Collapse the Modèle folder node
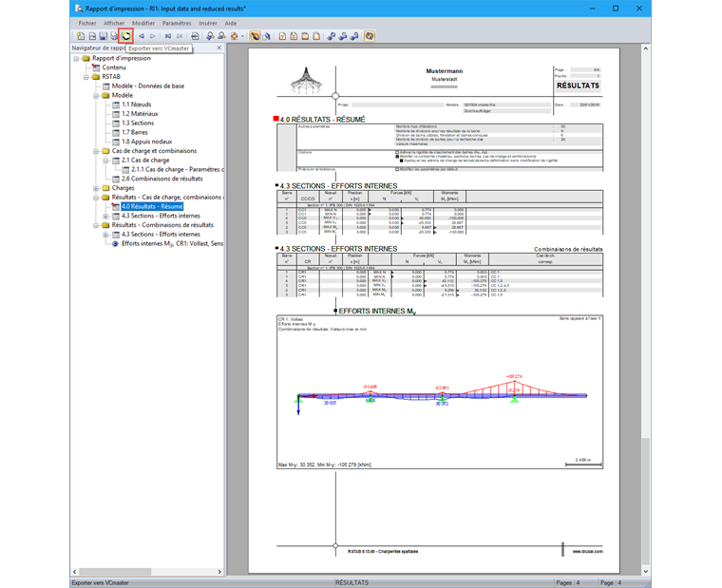This screenshot has height=588, width=722. coord(96,95)
